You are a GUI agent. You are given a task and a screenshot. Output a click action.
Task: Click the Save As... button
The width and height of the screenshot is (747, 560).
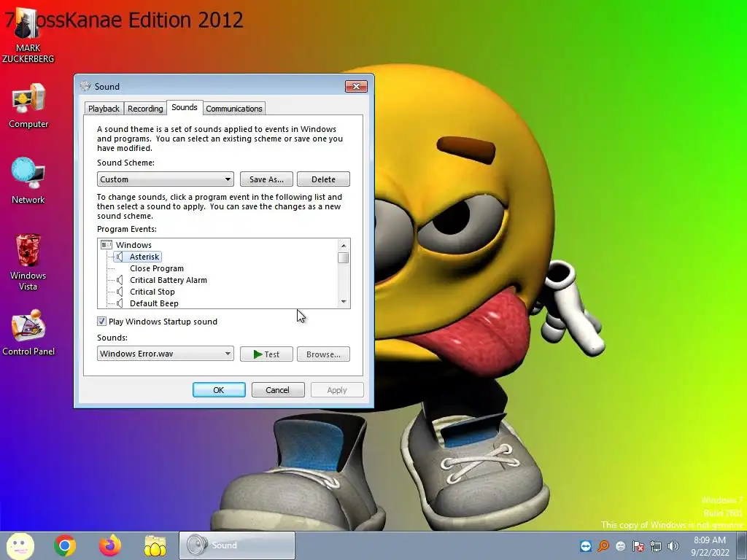266,179
